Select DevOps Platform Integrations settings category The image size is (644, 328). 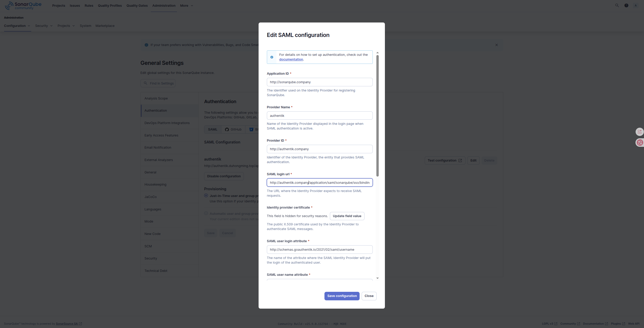(167, 123)
